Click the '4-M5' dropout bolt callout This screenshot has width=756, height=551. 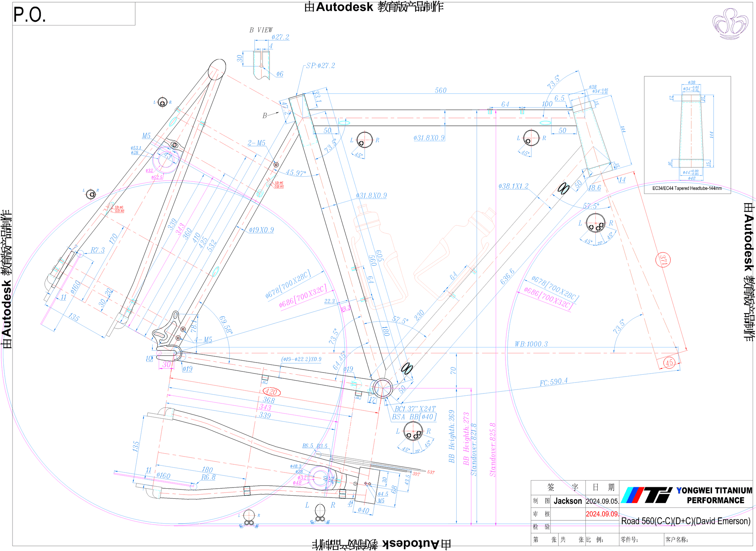click(203, 340)
